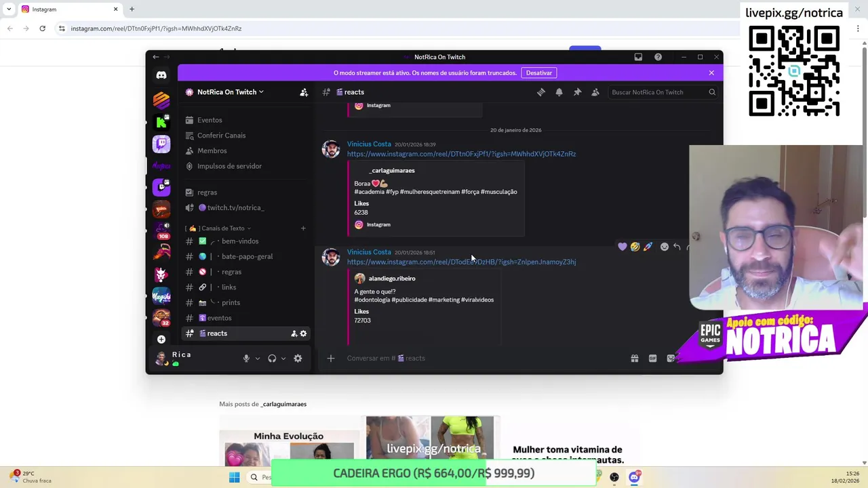This screenshot has height=488, width=868.
Task: Open server icon with 32 badge
Action: click(161, 317)
